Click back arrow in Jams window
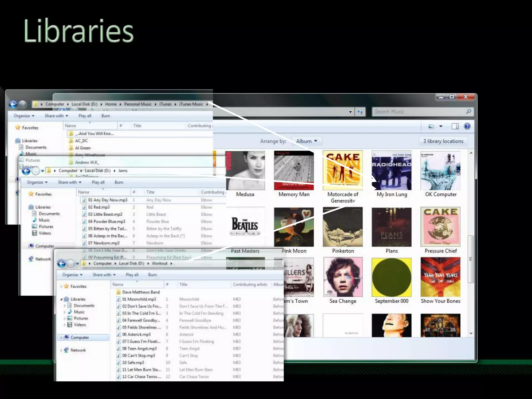The width and height of the screenshot is (532, 399). click(26, 171)
